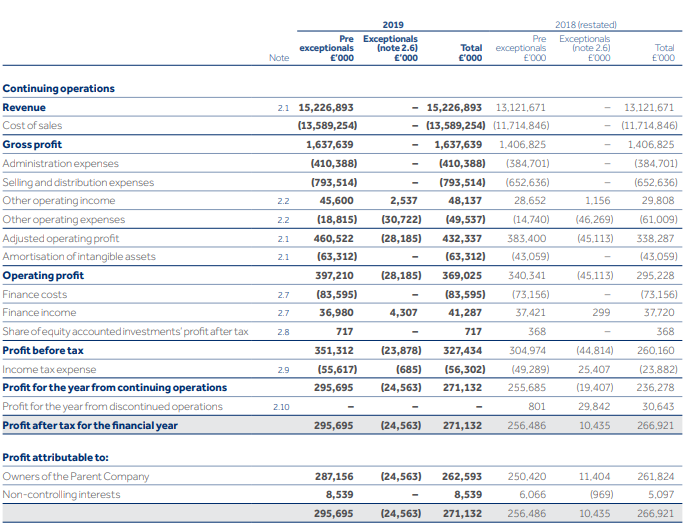The height and width of the screenshot is (525, 691).
Task: Click the 'Revenue' row label
Action: (x=24, y=108)
